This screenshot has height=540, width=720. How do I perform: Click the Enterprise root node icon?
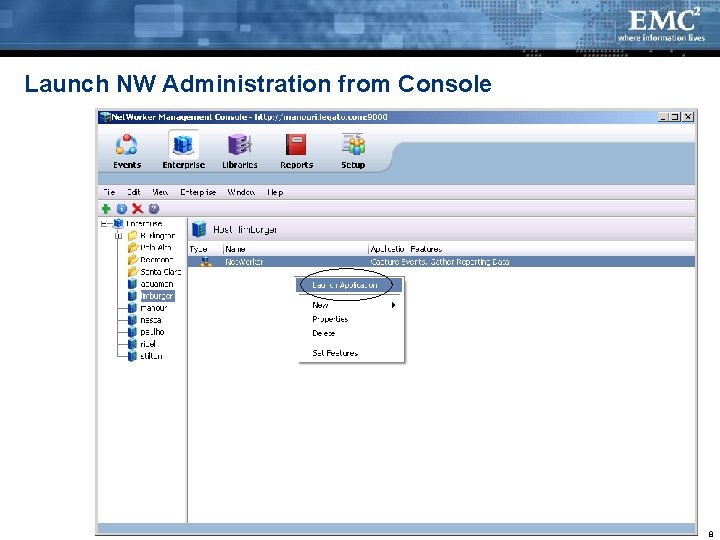click(118, 224)
